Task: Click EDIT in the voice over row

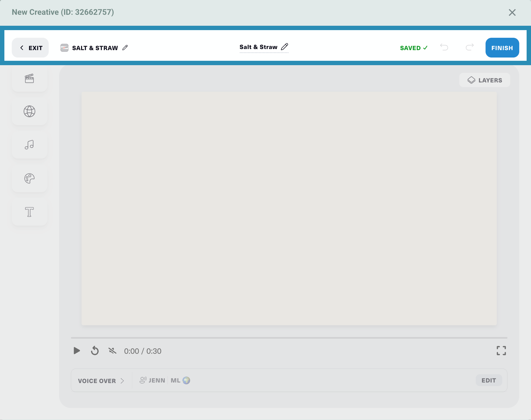Action: (x=489, y=380)
